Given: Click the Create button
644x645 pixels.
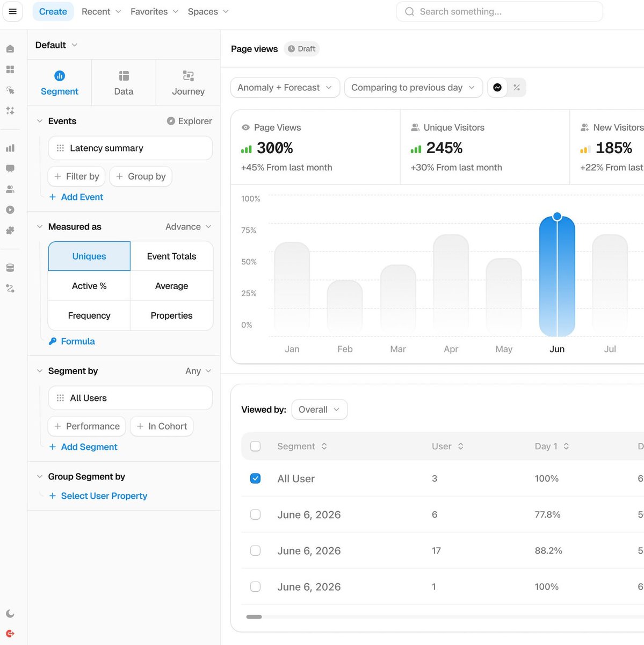Looking at the screenshot, I should pyautogui.click(x=53, y=11).
